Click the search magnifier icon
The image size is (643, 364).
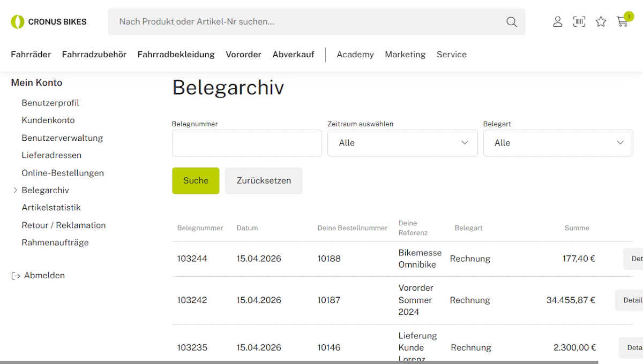pyautogui.click(x=512, y=22)
